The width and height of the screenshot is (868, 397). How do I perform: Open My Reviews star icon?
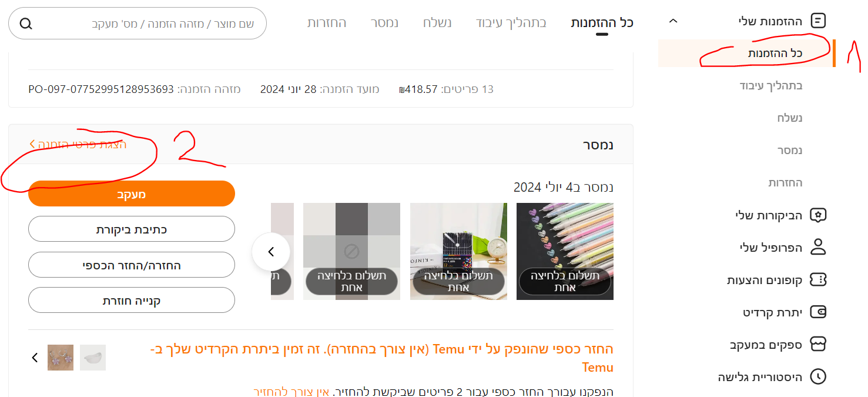pyautogui.click(x=818, y=215)
